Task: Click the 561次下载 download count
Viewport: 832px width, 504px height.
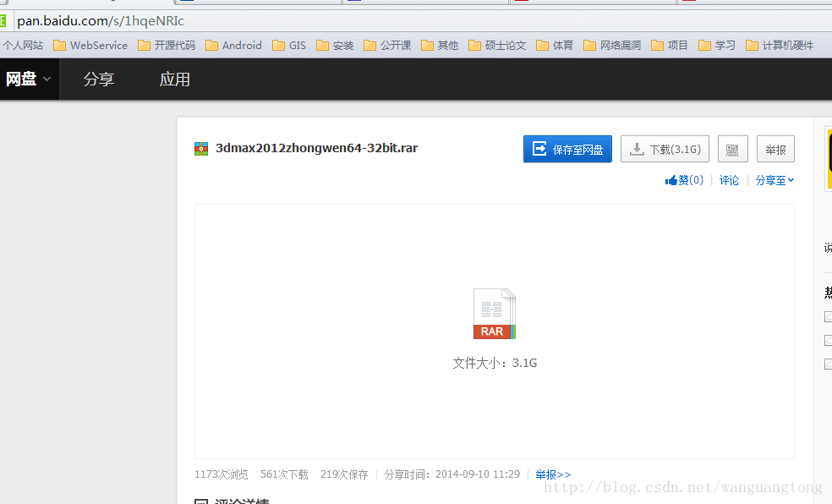Action: click(284, 474)
